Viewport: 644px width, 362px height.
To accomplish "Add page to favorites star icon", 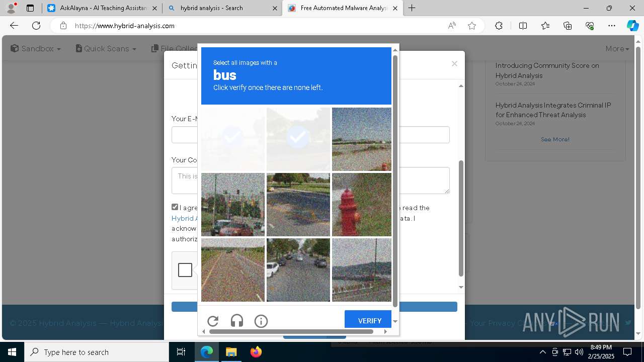I will pos(472,26).
